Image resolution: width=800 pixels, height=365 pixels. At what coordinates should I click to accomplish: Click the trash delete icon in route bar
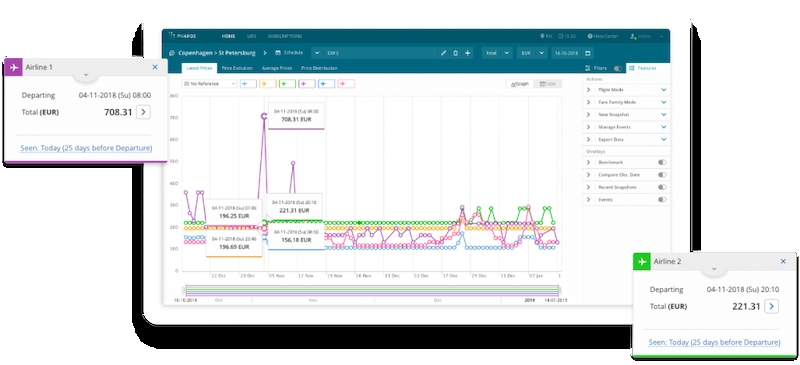coord(455,53)
